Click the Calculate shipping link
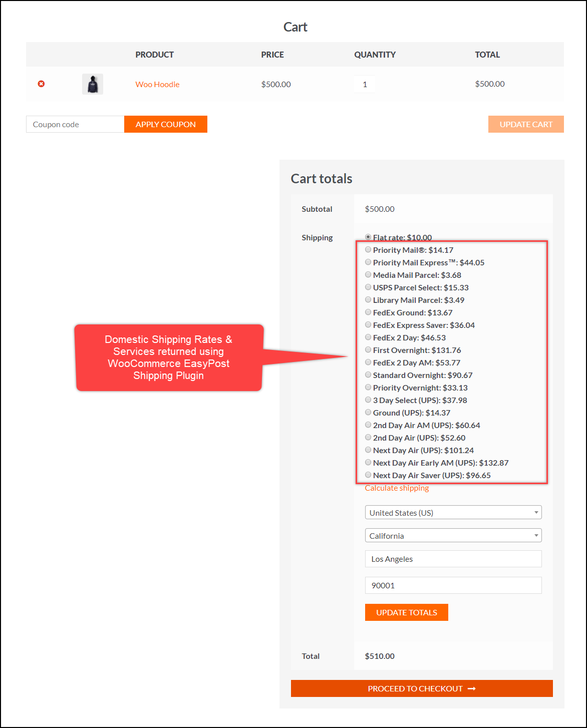587x728 pixels. point(397,488)
